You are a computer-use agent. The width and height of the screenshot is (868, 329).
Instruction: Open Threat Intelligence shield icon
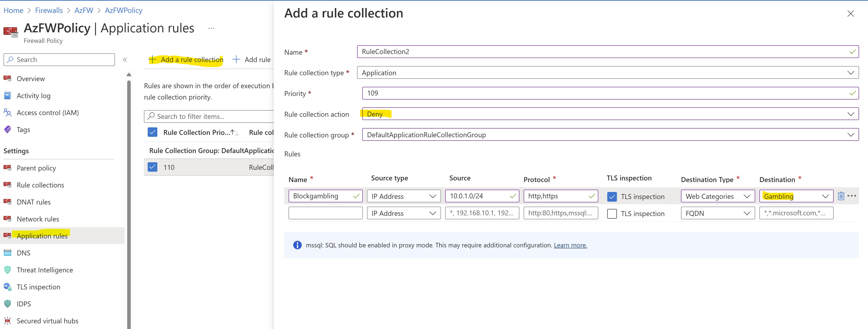(x=7, y=270)
